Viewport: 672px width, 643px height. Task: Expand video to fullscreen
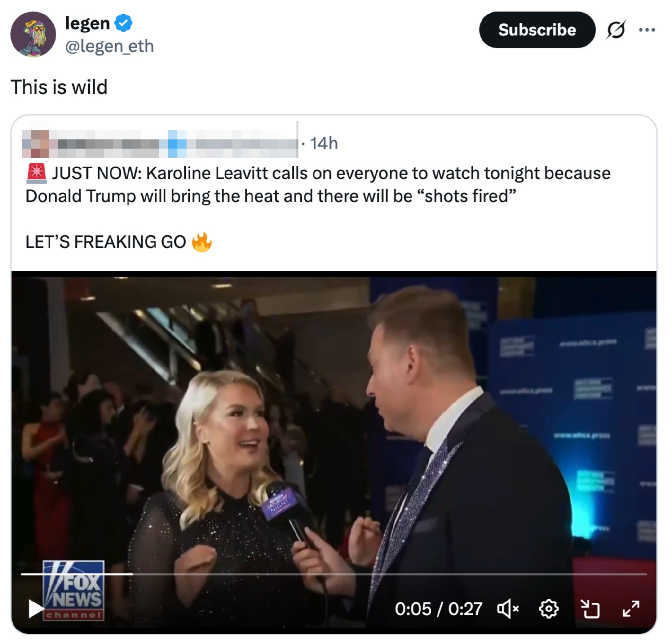(x=631, y=609)
